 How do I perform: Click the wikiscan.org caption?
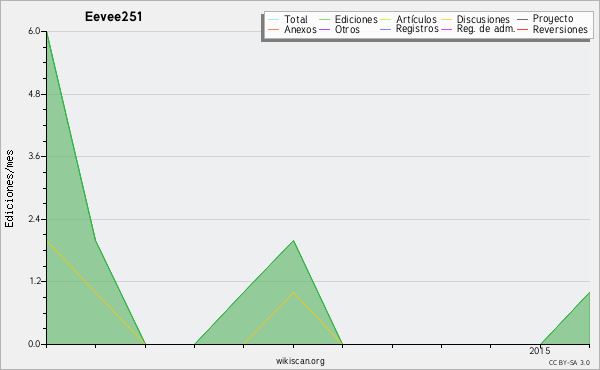click(300, 361)
